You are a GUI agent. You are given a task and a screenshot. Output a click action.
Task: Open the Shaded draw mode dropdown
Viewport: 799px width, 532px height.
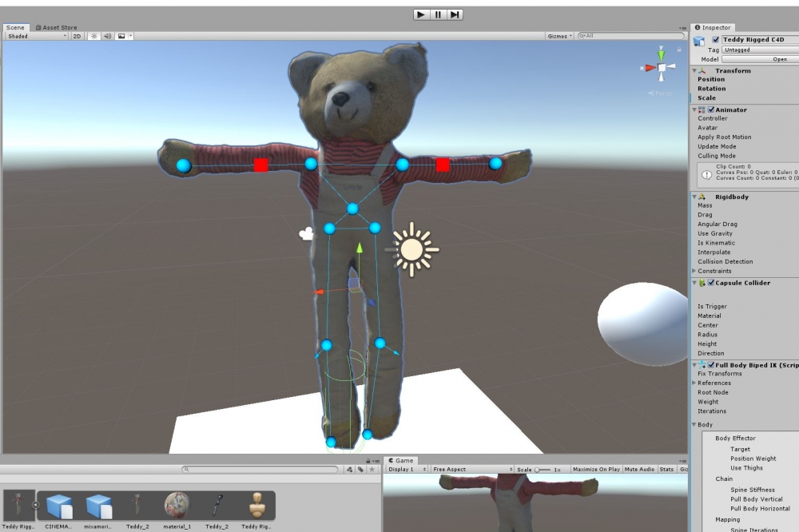coord(37,36)
